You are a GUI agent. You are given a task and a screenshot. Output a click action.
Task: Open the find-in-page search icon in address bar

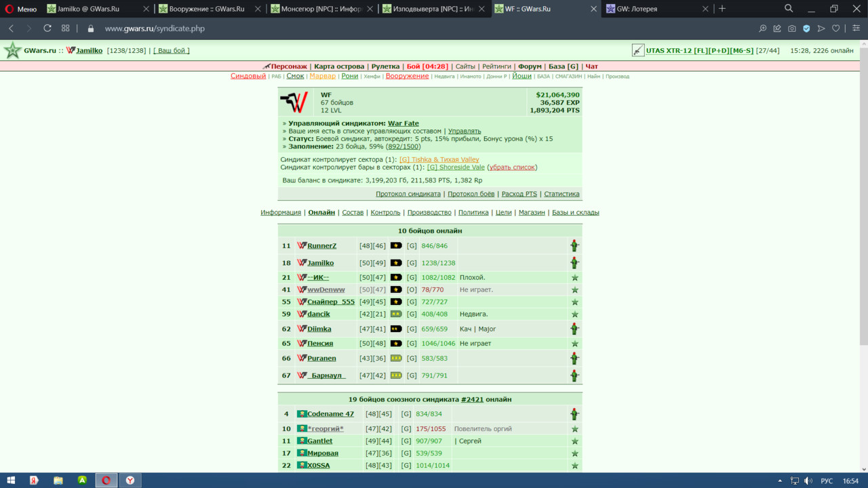click(x=762, y=28)
